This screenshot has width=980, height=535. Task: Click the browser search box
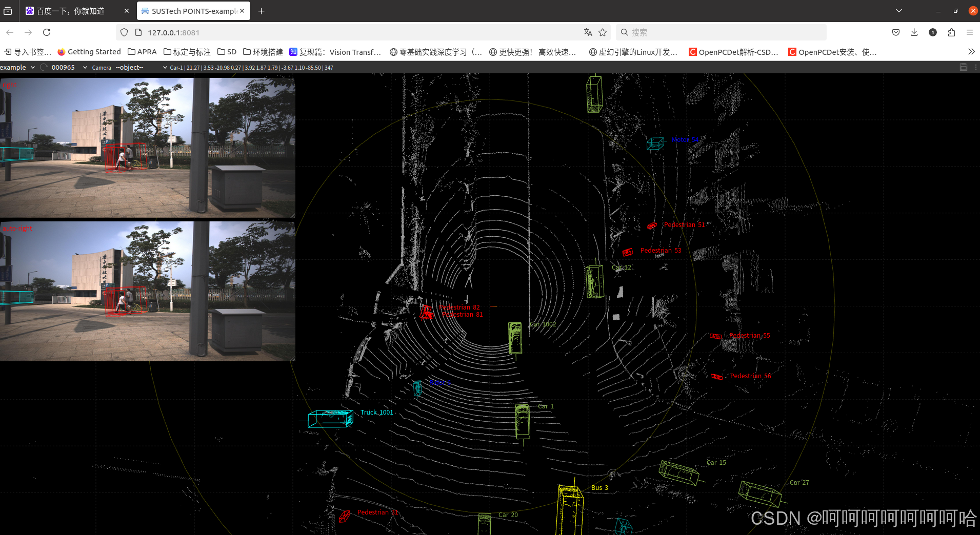pyautogui.click(x=721, y=32)
